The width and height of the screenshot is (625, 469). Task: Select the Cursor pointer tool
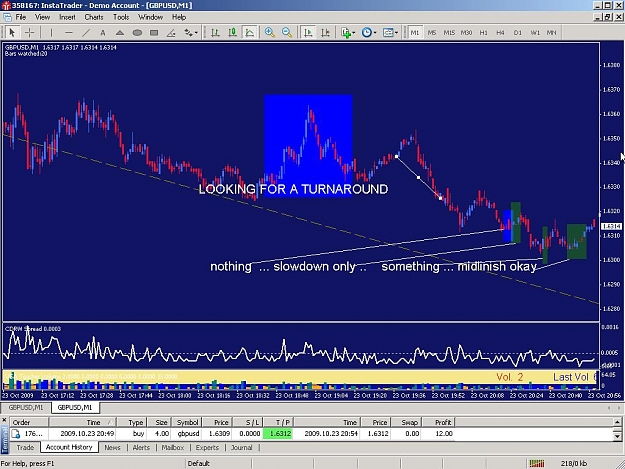coord(12,32)
